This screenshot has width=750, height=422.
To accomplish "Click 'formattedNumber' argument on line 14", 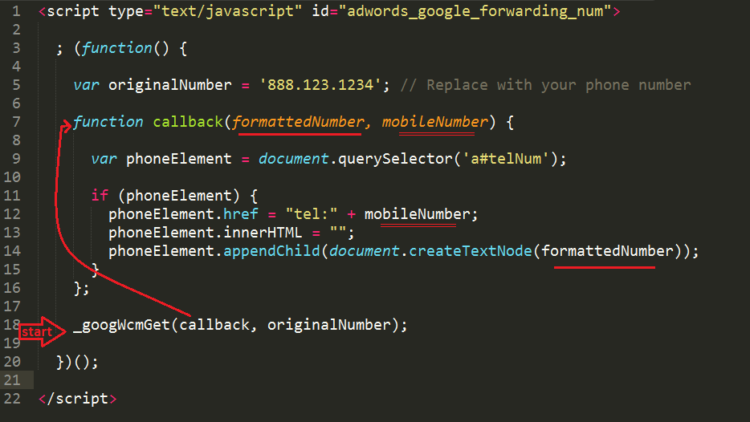I will pos(607,251).
